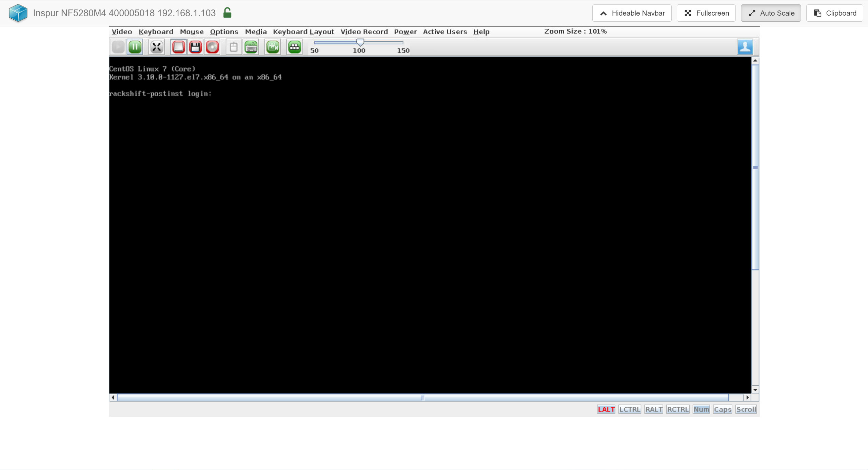This screenshot has width=868, height=470.
Task: Click the vertical scrollbar thumb
Action: coord(755,167)
